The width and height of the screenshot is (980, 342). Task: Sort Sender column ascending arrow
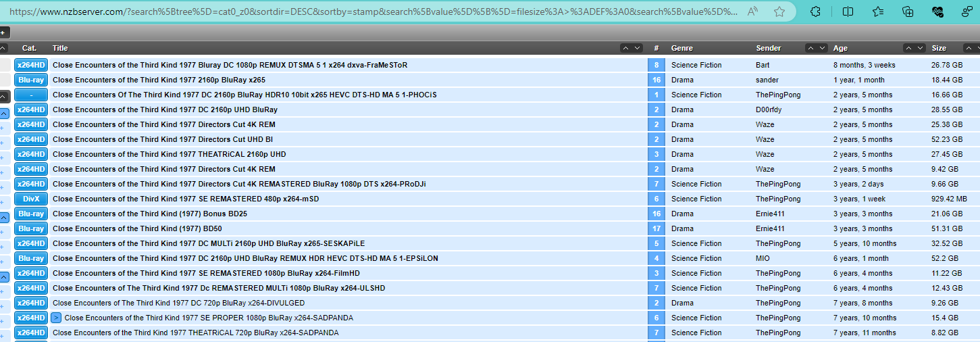click(x=811, y=48)
